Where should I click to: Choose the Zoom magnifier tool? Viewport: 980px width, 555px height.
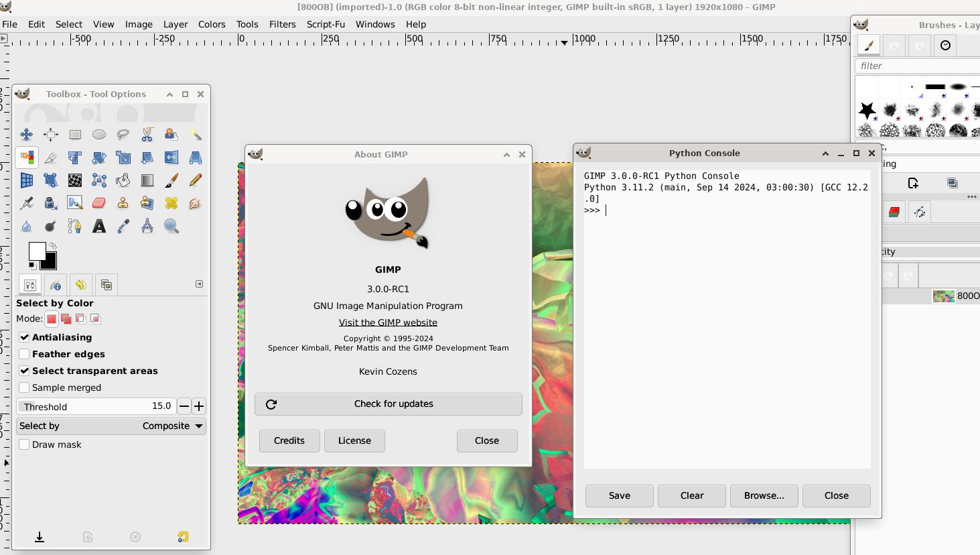(x=171, y=227)
